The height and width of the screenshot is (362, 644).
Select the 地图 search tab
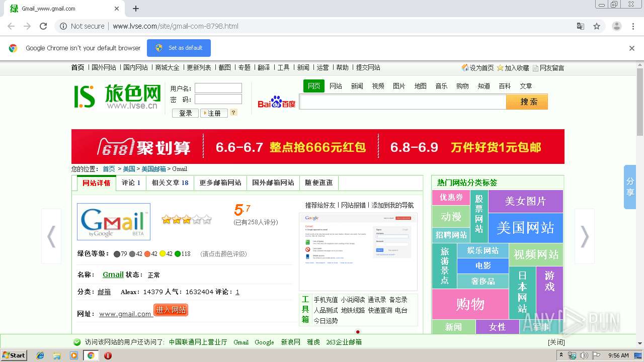(x=420, y=86)
